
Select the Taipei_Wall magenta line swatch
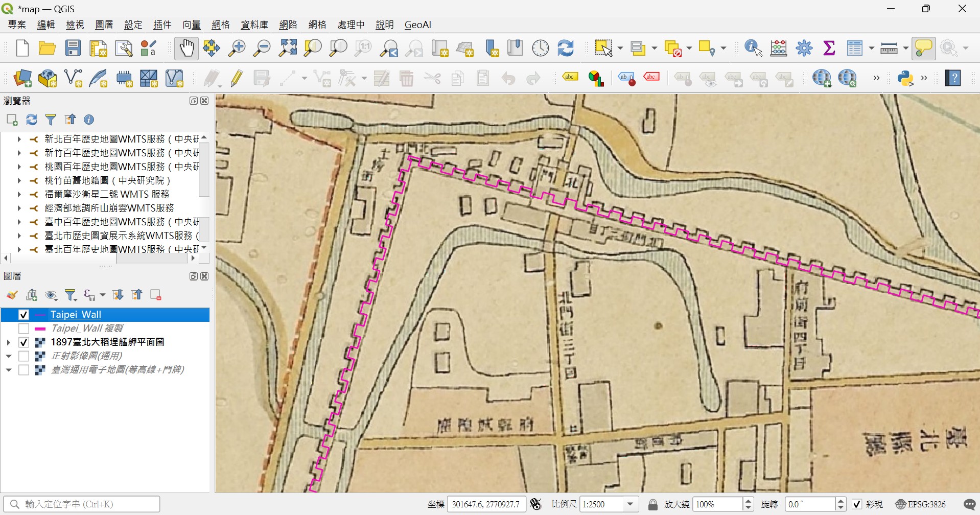point(40,315)
